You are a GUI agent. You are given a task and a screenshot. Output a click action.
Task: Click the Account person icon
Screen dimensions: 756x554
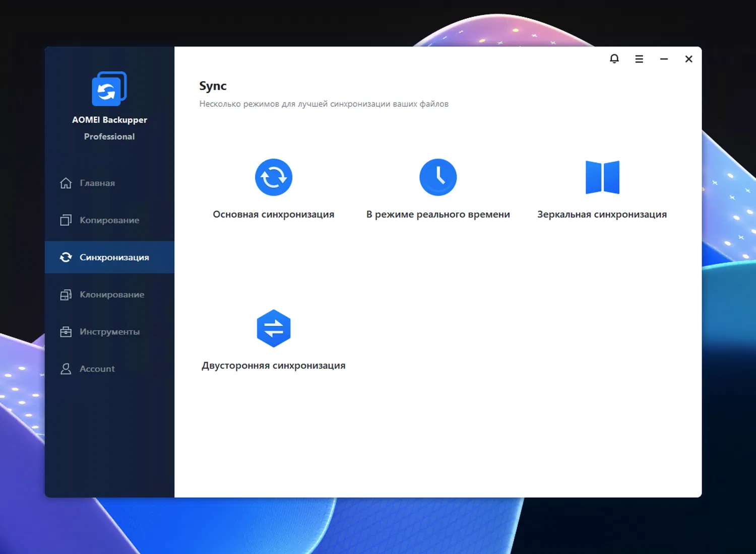click(x=66, y=369)
